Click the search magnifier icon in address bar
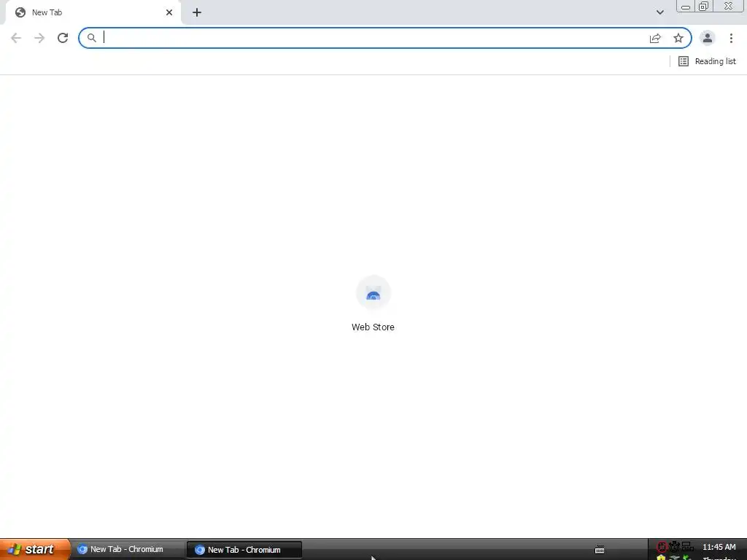 pyautogui.click(x=91, y=38)
